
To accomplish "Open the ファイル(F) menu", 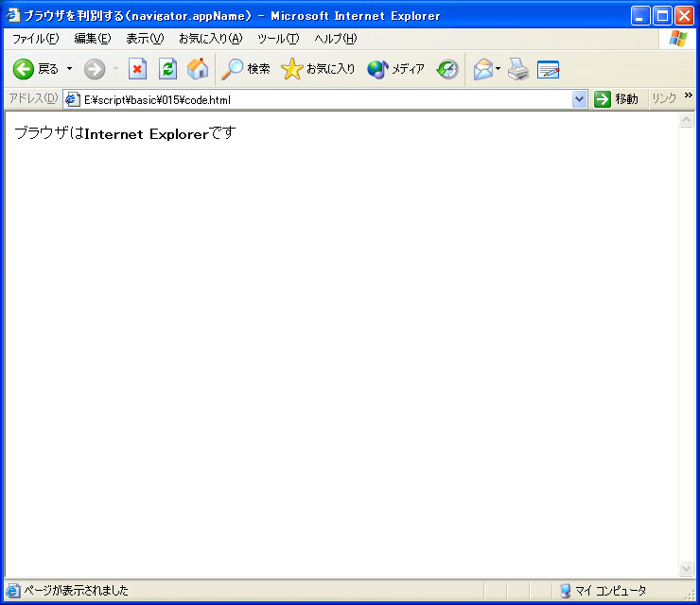I will point(36,39).
